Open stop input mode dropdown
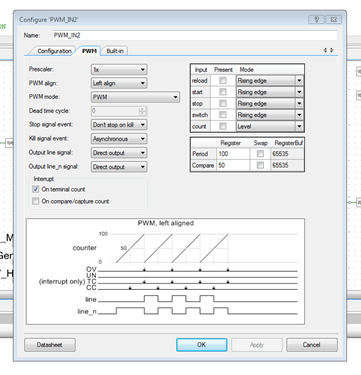 (x=270, y=104)
